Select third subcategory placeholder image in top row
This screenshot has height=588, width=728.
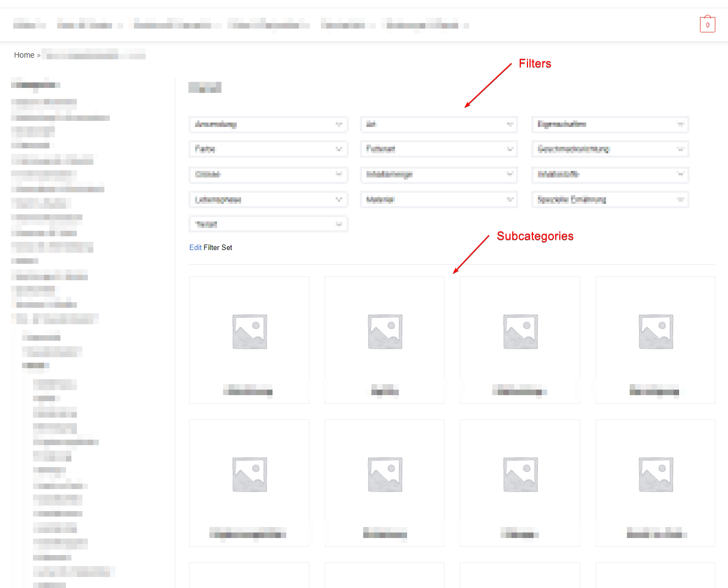click(x=520, y=332)
